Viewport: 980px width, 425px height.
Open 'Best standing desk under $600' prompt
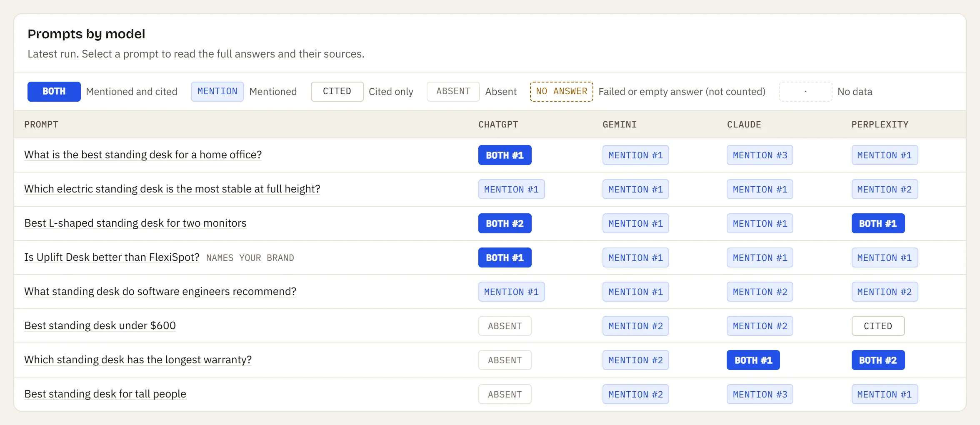click(x=100, y=325)
